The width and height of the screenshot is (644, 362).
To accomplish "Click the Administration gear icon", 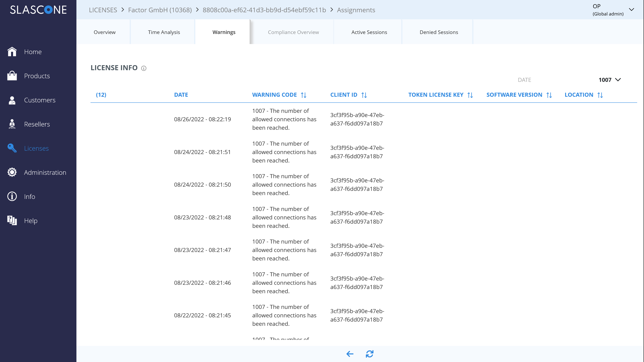I will 12,172.
